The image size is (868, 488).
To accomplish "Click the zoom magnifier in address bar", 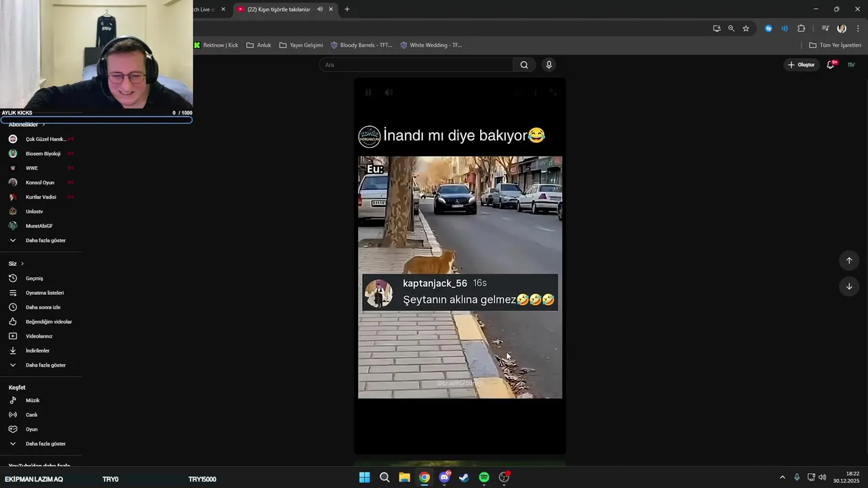I will coord(731,28).
